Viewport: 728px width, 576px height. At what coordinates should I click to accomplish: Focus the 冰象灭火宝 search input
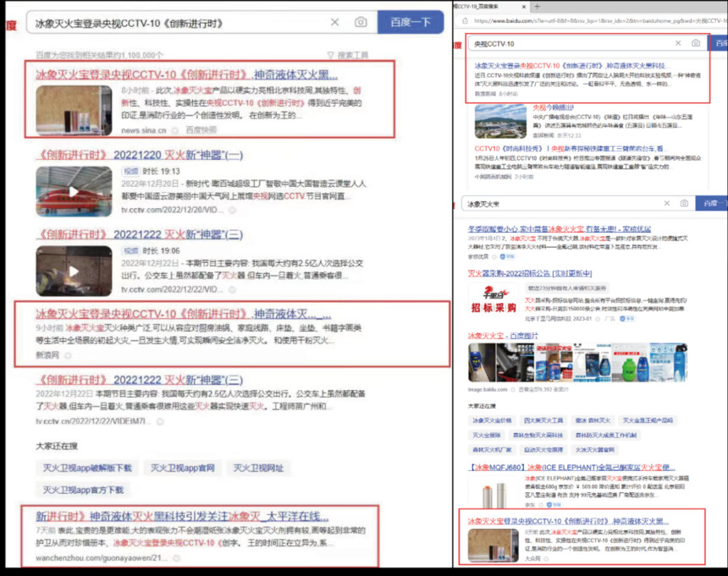tap(562, 204)
